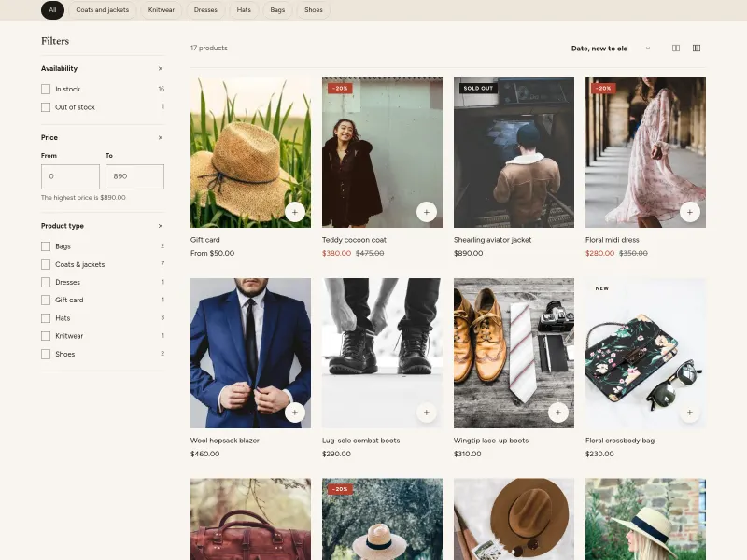Viewport: 747px width, 560px height.
Task: Switch to the Dresses category tab
Action: 205,10
